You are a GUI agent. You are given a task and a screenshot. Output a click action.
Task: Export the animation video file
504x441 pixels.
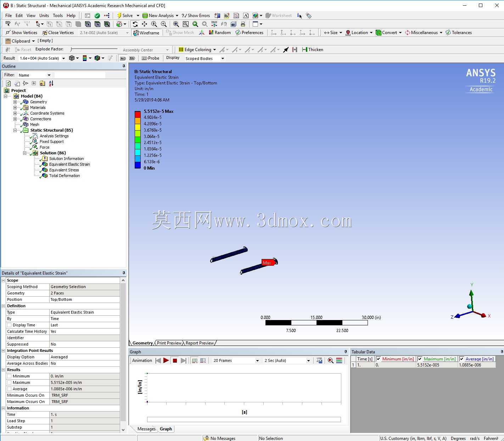[x=319, y=360]
